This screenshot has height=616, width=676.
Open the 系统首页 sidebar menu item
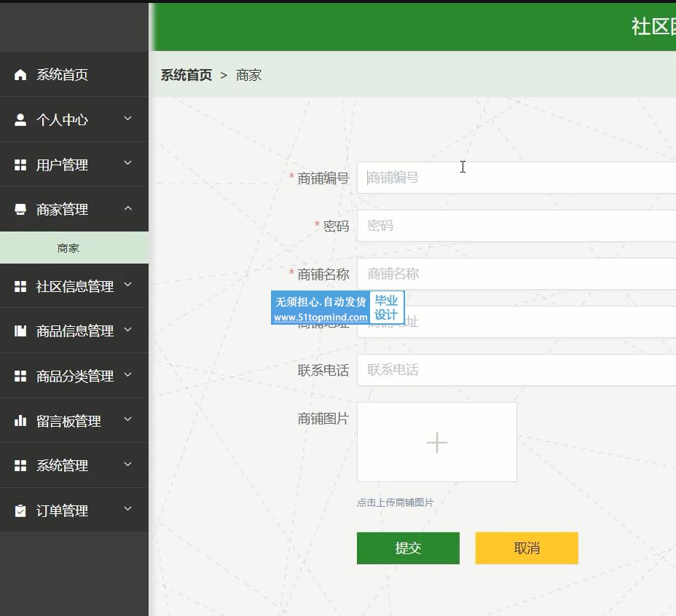[x=74, y=74]
